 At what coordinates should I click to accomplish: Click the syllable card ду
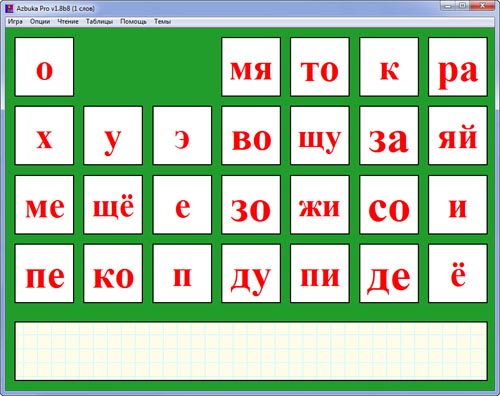pyautogui.click(x=251, y=274)
